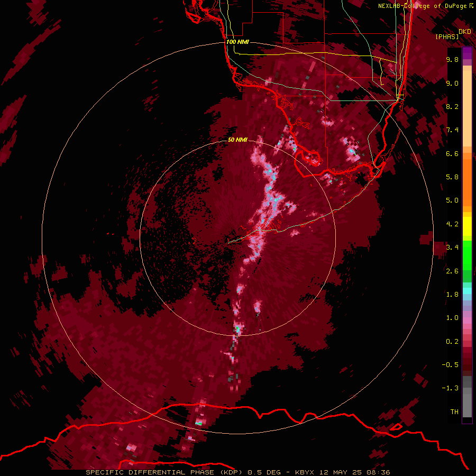Select the -1.3 value on the legend
The width and height of the screenshot is (476, 476).
[x=450, y=388]
